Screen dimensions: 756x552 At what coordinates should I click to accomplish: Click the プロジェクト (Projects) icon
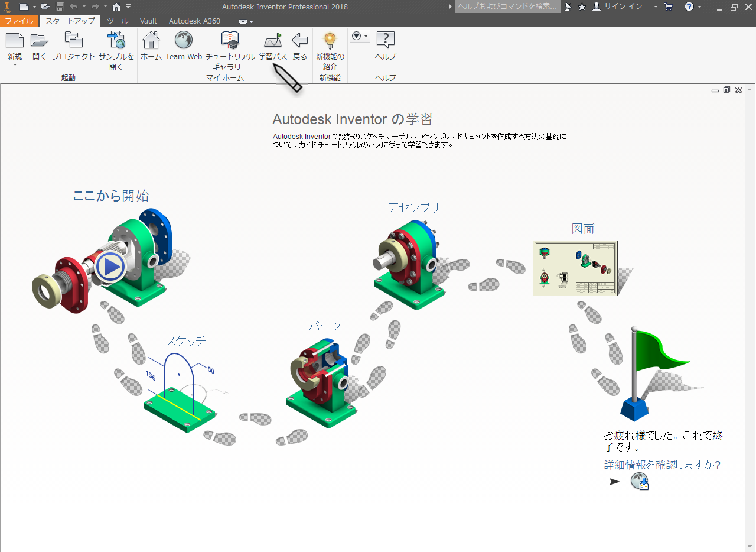pos(73,40)
